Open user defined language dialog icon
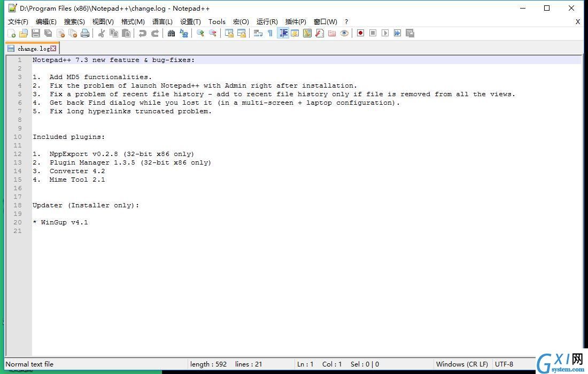 tap(295, 33)
